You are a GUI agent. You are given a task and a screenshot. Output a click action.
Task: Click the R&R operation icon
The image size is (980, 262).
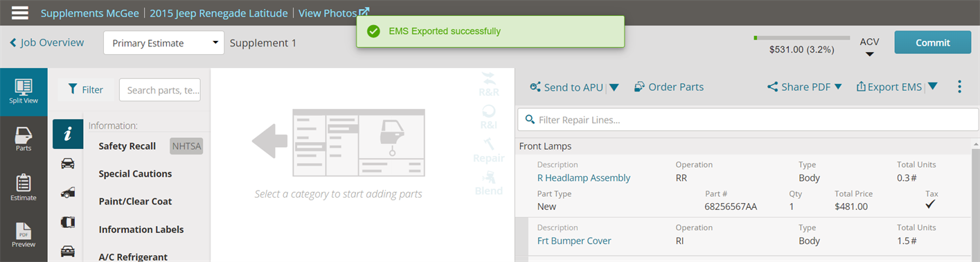[x=488, y=84]
